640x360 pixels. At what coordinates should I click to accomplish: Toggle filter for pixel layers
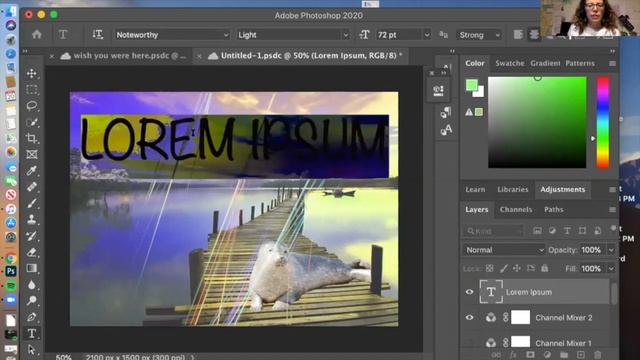click(x=537, y=231)
